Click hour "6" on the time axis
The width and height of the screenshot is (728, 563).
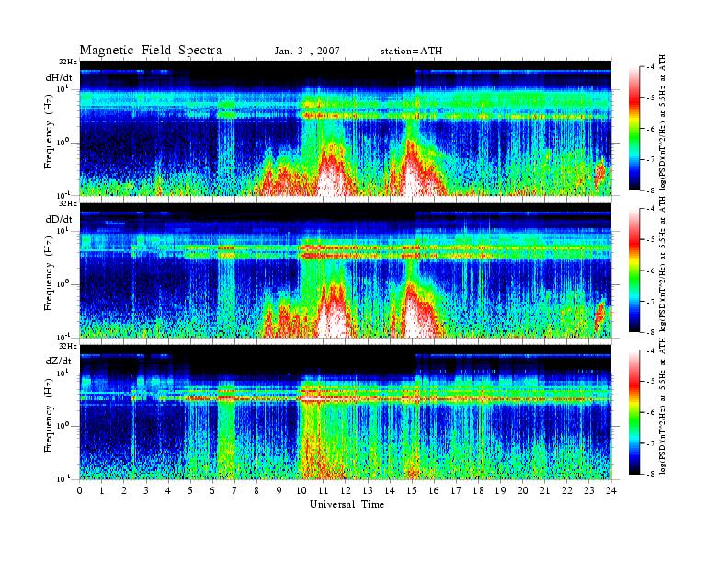[212, 490]
